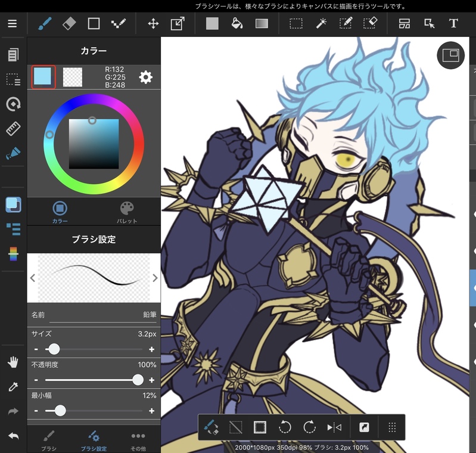
Task: Open the rainbow color bar icon
Action: (x=13, y=254)
